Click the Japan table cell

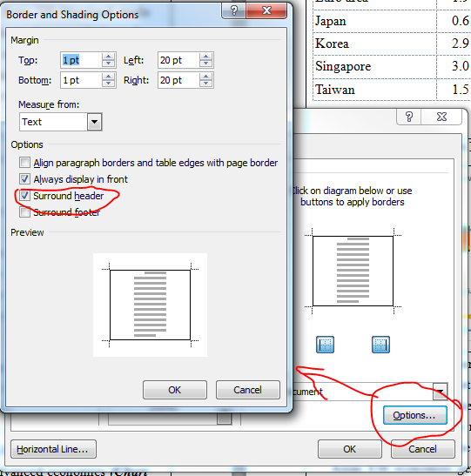[x=374, y=21]
